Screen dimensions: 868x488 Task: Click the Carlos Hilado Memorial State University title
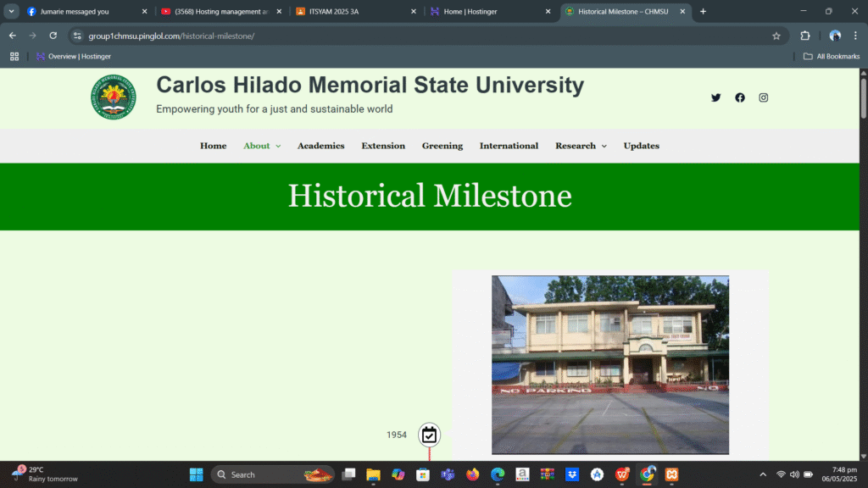(x=370, y=86)
